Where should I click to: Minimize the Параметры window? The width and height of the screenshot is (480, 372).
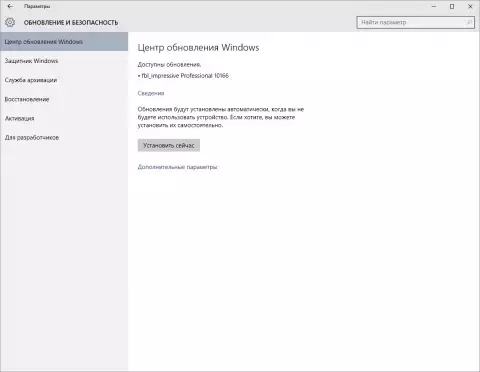pyautogui.click(x=434, y=6)
